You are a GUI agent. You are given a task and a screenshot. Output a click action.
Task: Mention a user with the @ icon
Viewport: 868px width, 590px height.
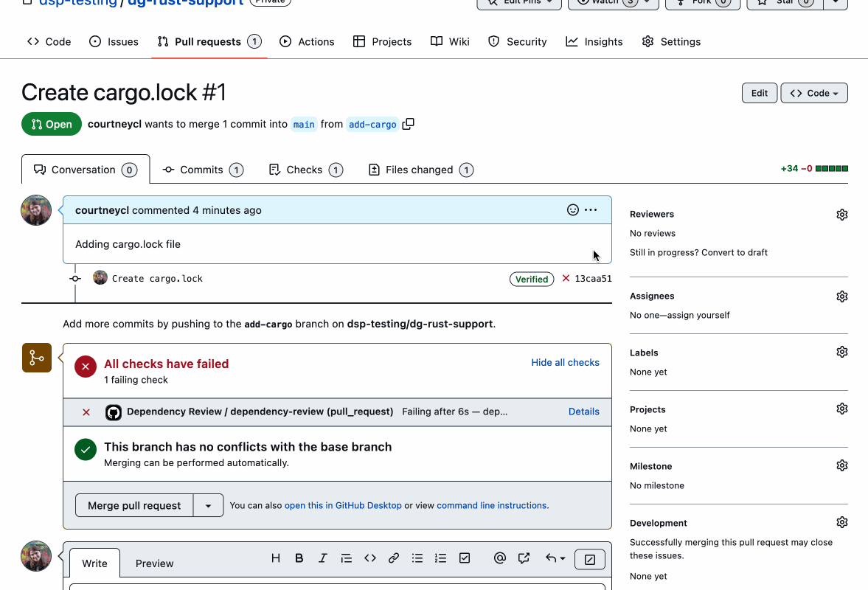pyautogui.click(x=500, y=558)
